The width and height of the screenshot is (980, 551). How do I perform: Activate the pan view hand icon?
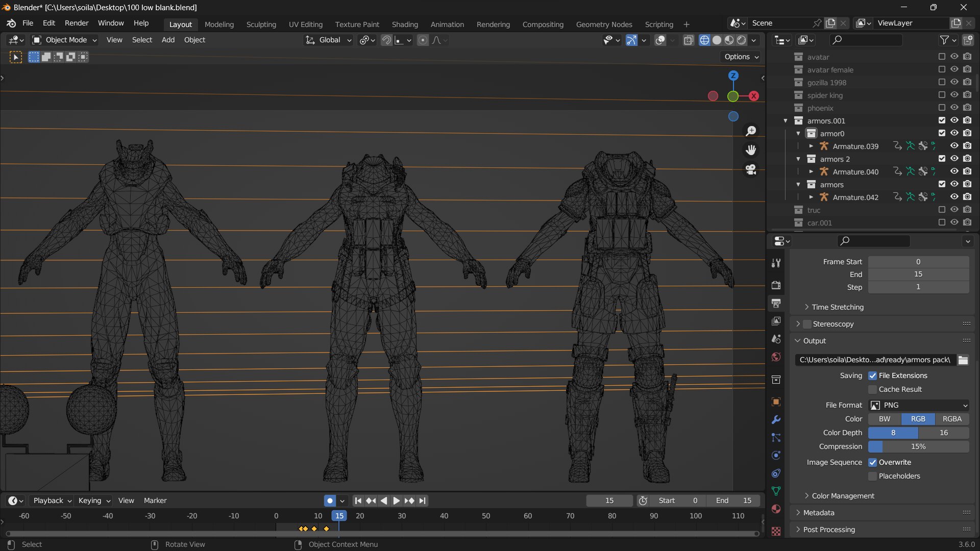(x=751, y=150)
